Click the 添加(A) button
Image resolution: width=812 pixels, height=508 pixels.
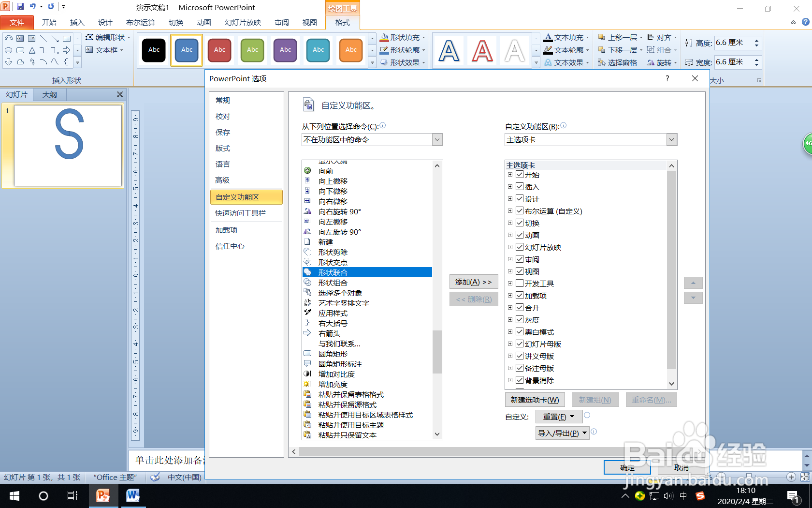click(473, 282)
